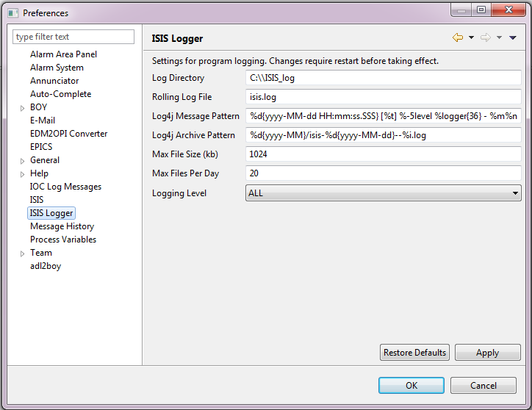Expand the Help preferences node

[x=22, y=174]
